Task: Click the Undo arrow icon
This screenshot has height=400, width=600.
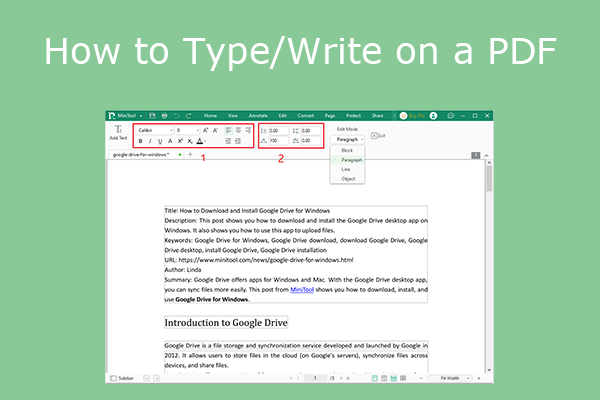Action: [x=176, y=116]
